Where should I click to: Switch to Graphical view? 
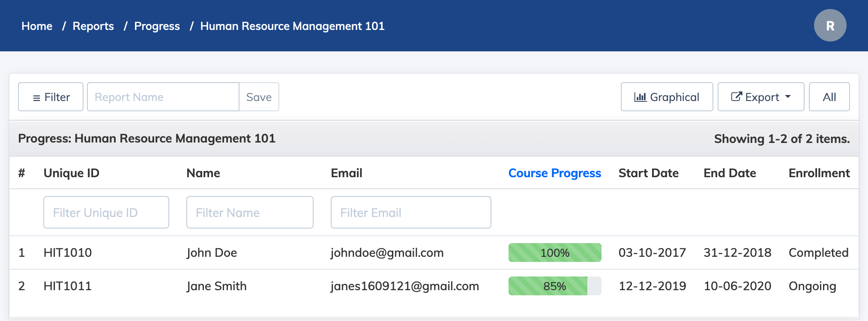point(667,97)
